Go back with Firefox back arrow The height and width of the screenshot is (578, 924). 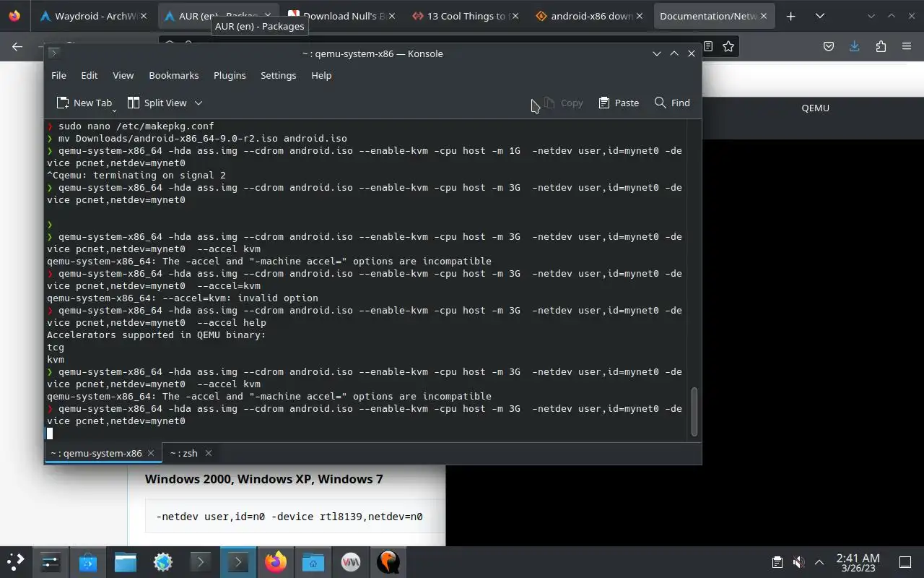coord(17,46)
